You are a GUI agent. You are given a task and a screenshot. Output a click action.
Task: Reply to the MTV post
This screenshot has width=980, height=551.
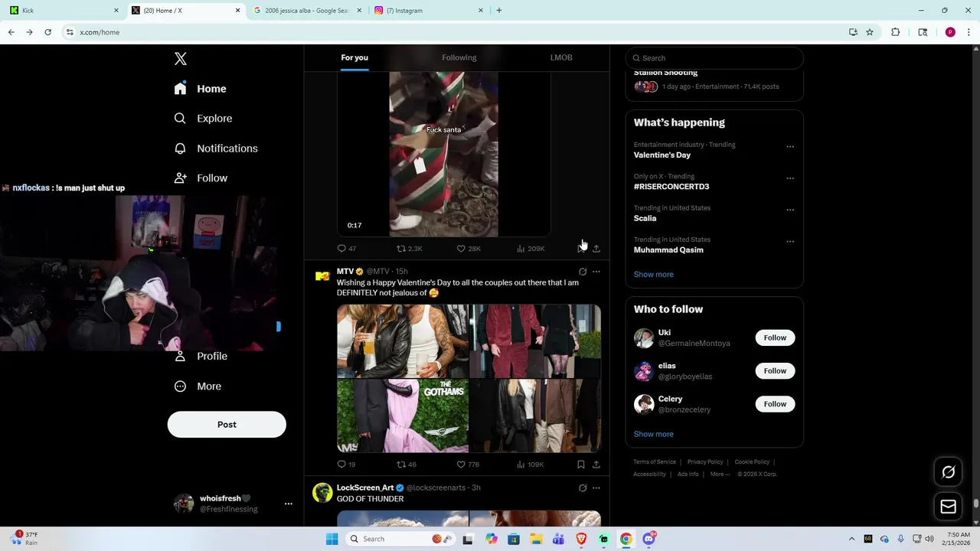point(346,465)
